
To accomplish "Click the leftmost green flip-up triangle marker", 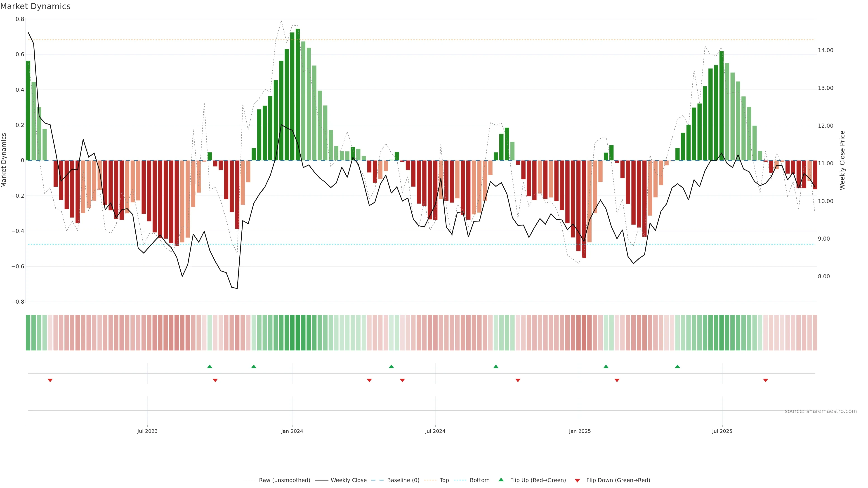I will click(x=210, y=366).
